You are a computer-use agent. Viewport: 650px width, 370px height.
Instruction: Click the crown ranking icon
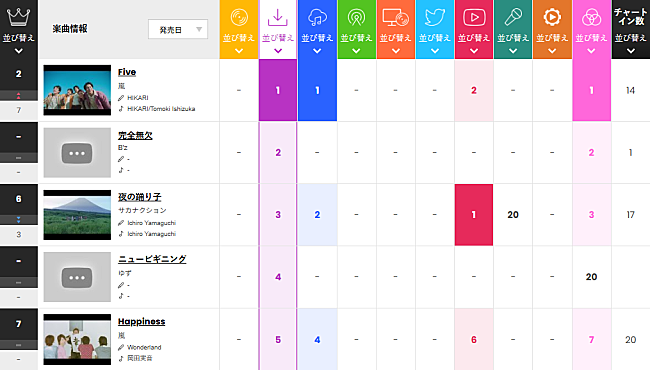pos(19,17)
